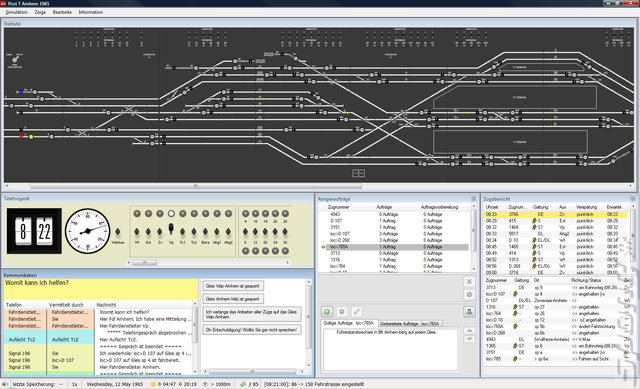Switch to the Gültige Aufträge tab
Screen dimensions: 640x389
pos(349,323)
